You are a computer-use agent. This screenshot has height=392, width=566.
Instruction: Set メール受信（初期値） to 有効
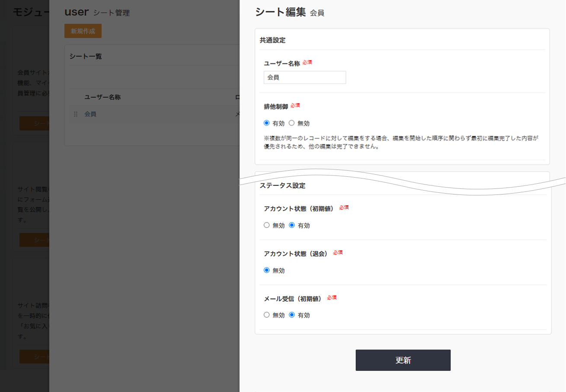pos(292,315)
